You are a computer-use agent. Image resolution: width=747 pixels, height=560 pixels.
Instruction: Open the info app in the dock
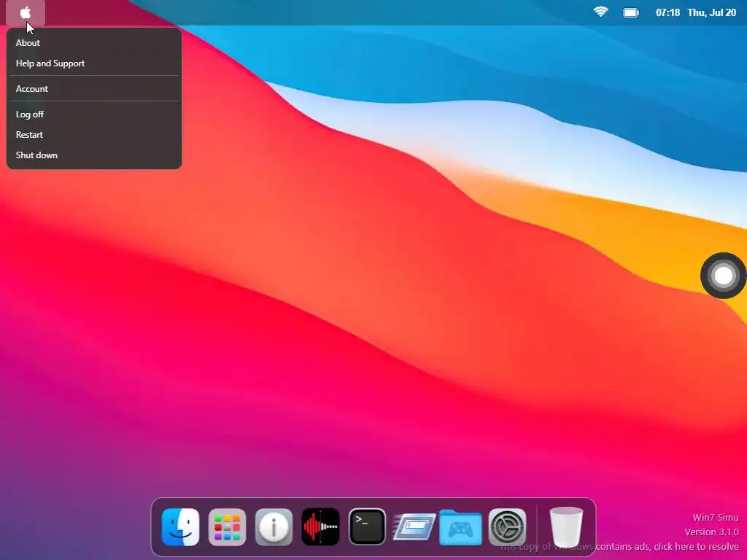pos(274,527)
